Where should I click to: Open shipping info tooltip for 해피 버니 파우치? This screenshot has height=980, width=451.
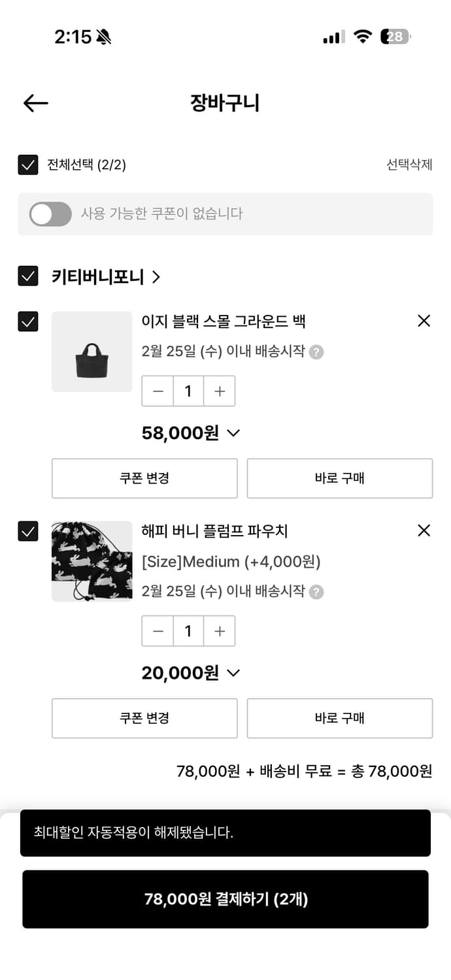point(318,592)
